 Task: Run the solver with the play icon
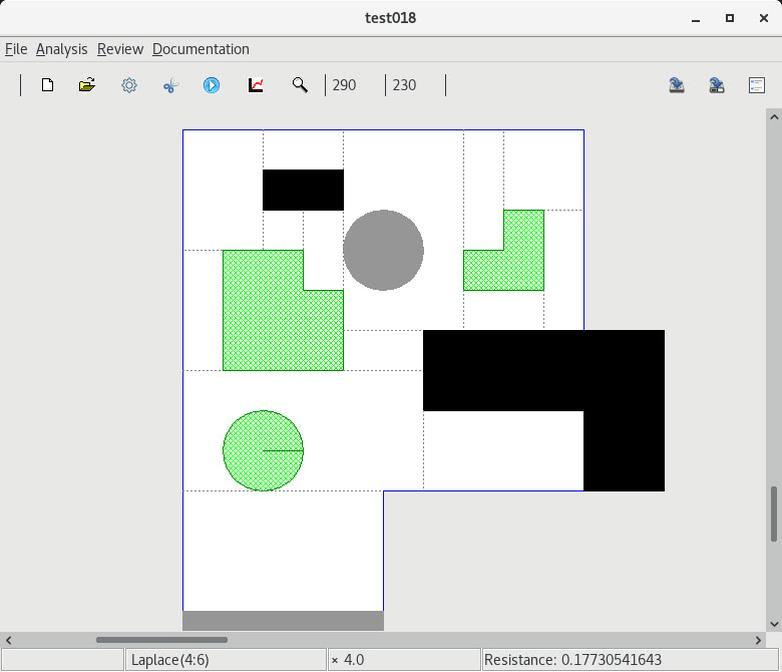click(211, 85)
